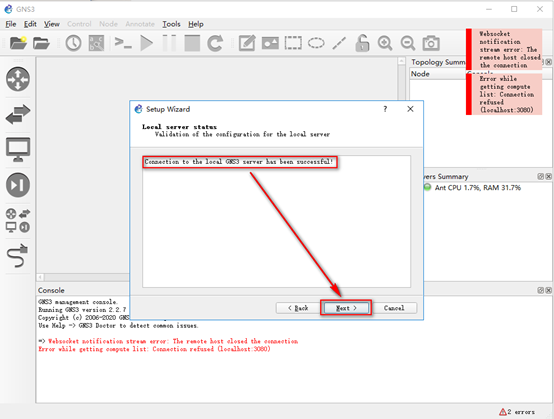The width and height of the screenshot is (554, 419).
Task: Select the insert picture tool
Action: (270, 43)
